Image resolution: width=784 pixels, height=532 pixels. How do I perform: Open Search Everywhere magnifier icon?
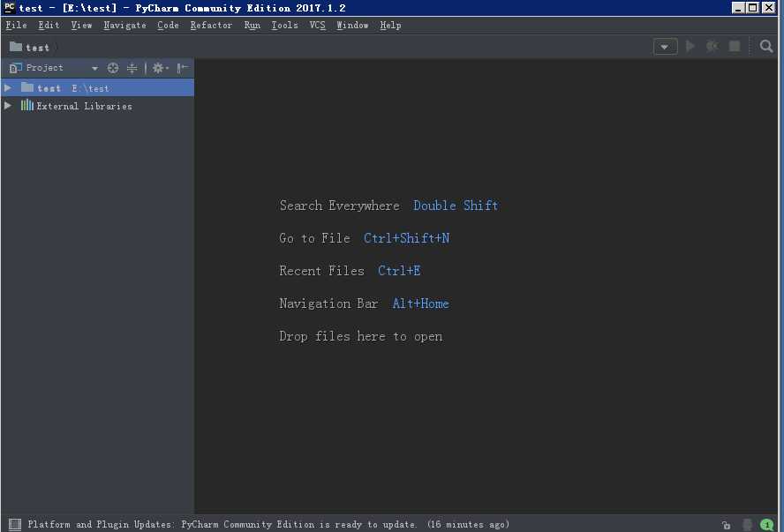pyautogui.click(x=766, y=47)
